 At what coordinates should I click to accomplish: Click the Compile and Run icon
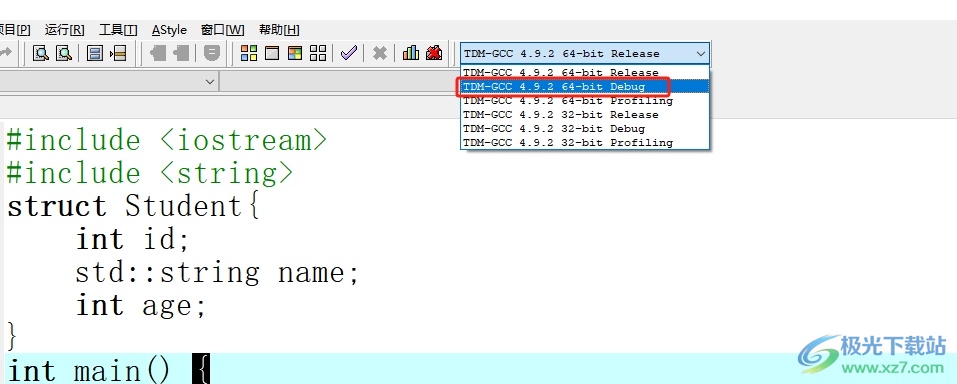295,53
